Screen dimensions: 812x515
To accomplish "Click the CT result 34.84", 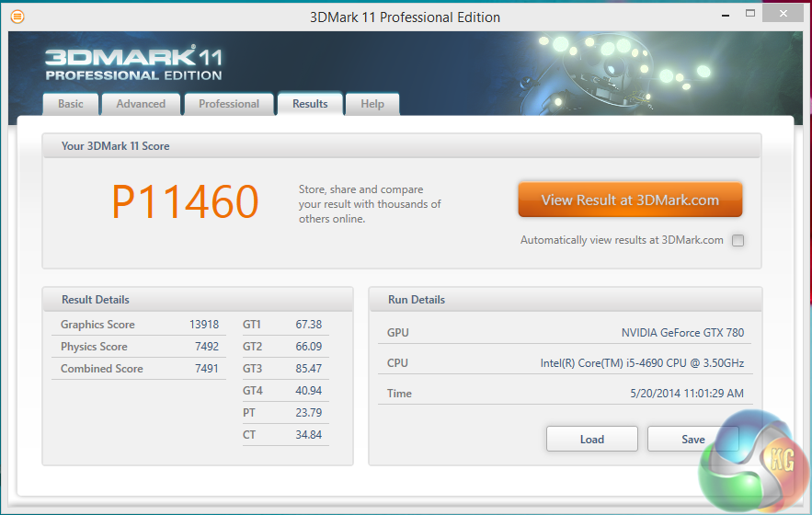I will click(309, 435).
